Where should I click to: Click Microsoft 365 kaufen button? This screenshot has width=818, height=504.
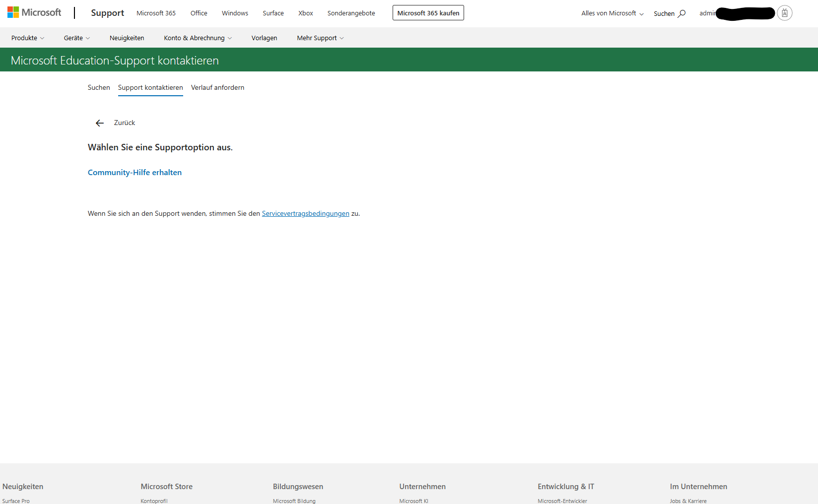pos(428,13)
